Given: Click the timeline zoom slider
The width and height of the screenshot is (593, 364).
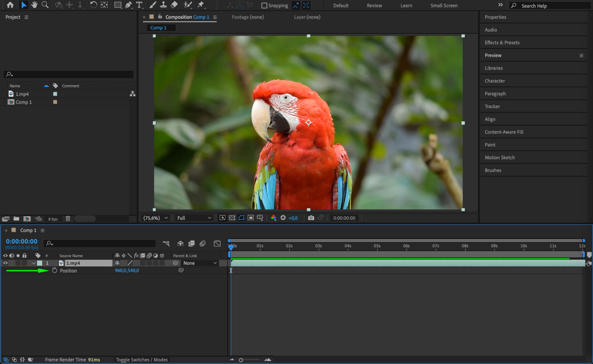Looking at the screenshot, I should (241, 360).
